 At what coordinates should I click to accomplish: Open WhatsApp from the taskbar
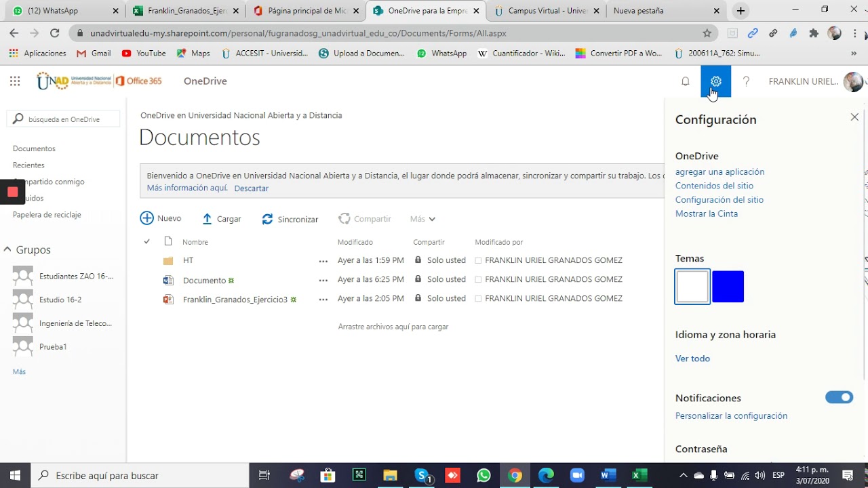pos(484,475)
